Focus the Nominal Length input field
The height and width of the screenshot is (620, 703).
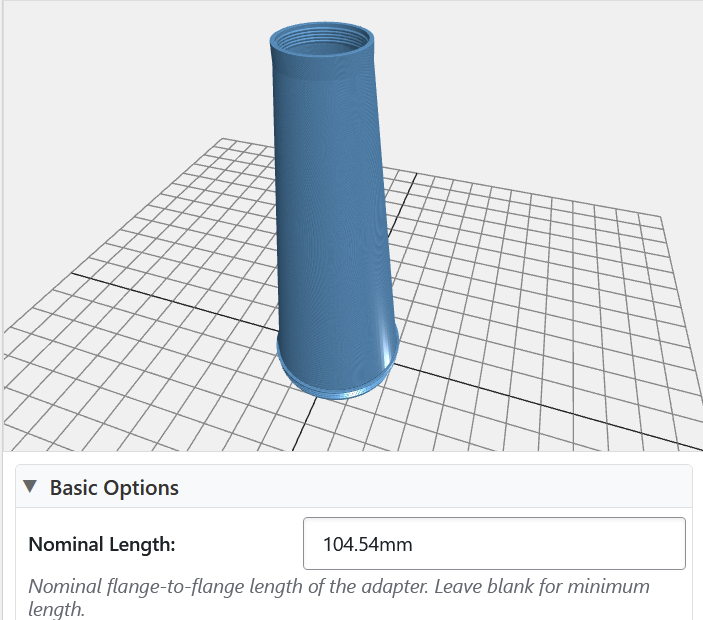494,544
